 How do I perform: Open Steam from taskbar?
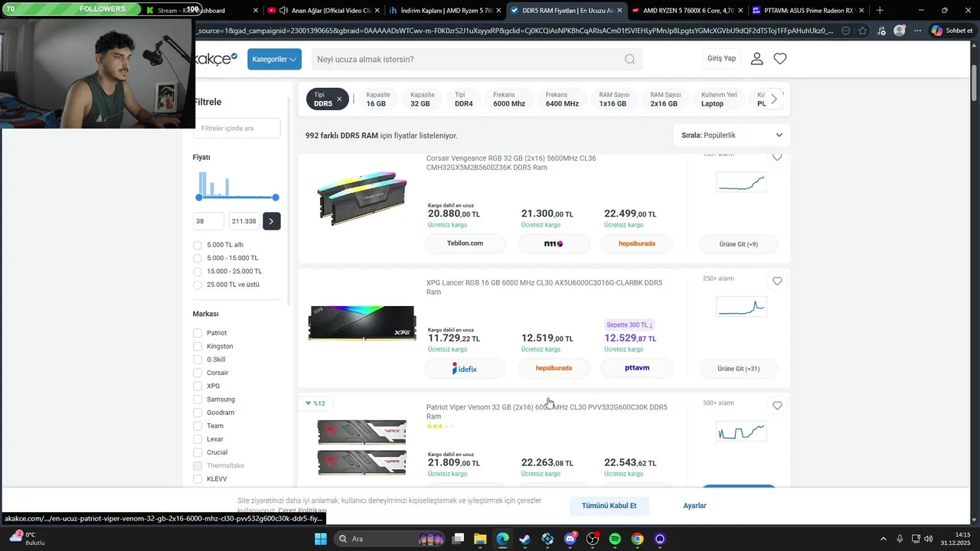coord(524,539)
